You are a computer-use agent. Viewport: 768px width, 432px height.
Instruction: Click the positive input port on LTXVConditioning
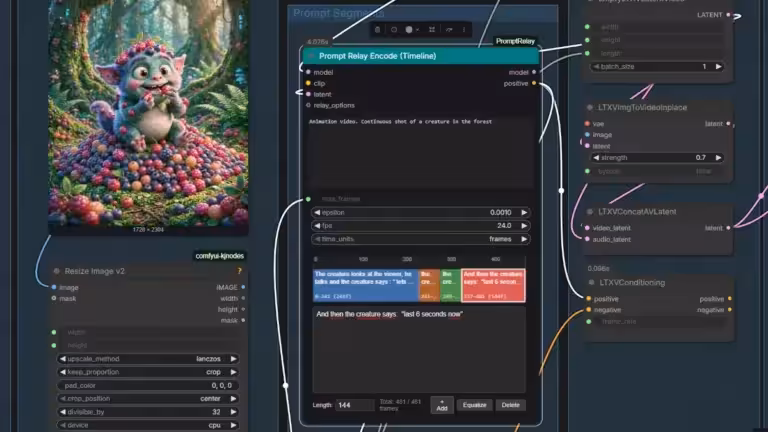(589, 298)
